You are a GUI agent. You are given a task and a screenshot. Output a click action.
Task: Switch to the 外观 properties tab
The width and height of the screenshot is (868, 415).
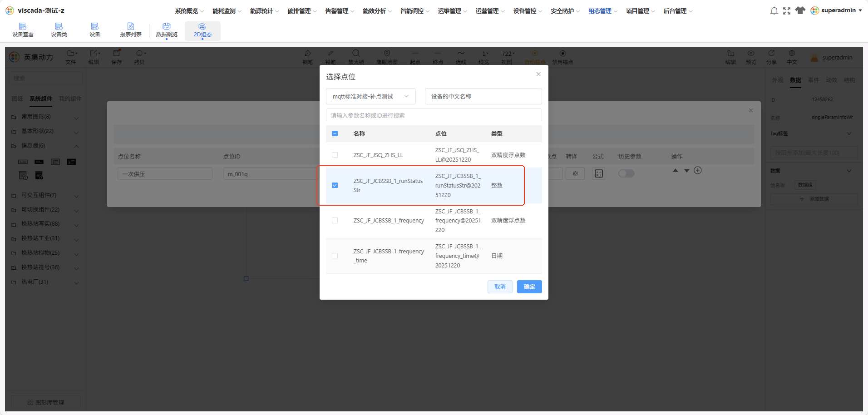(778, 80)
